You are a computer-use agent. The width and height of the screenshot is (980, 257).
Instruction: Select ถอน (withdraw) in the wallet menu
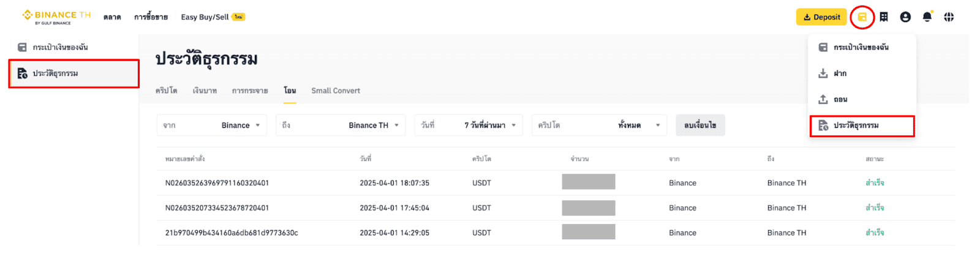click(840, 99)
